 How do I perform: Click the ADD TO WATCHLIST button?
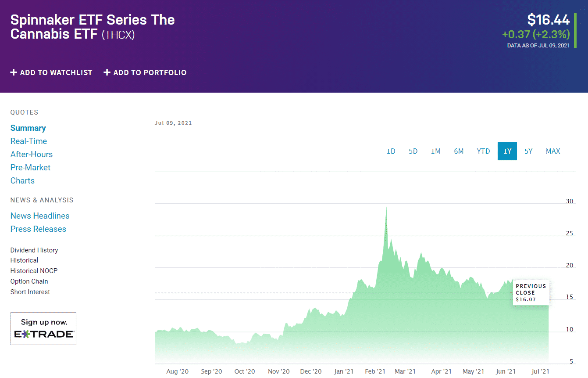tap(51, 72)
